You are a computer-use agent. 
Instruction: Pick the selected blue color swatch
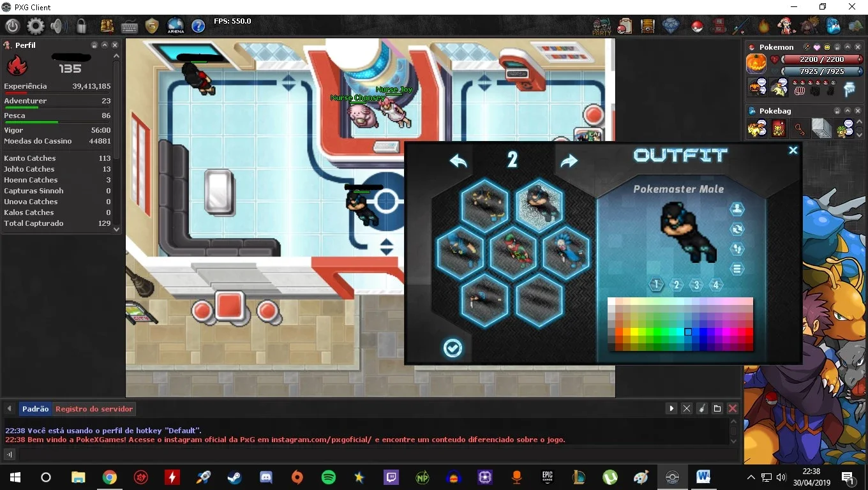point(688,332)
